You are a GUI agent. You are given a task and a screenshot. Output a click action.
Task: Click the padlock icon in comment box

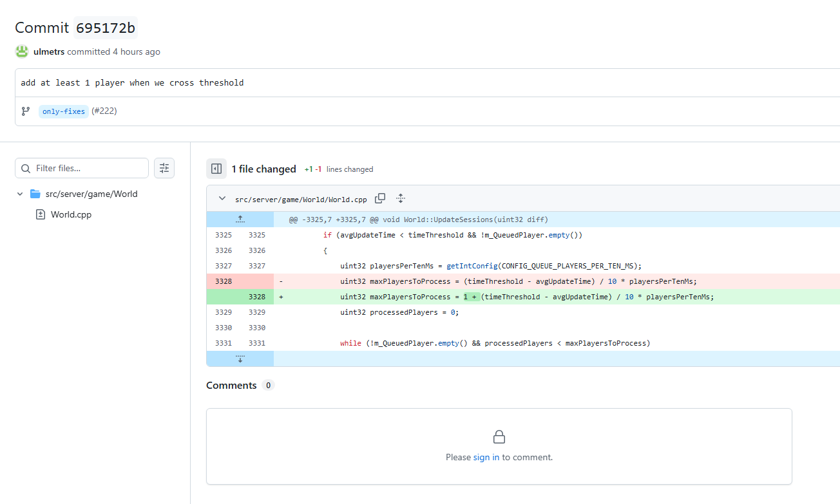click(x=499, y=437)
